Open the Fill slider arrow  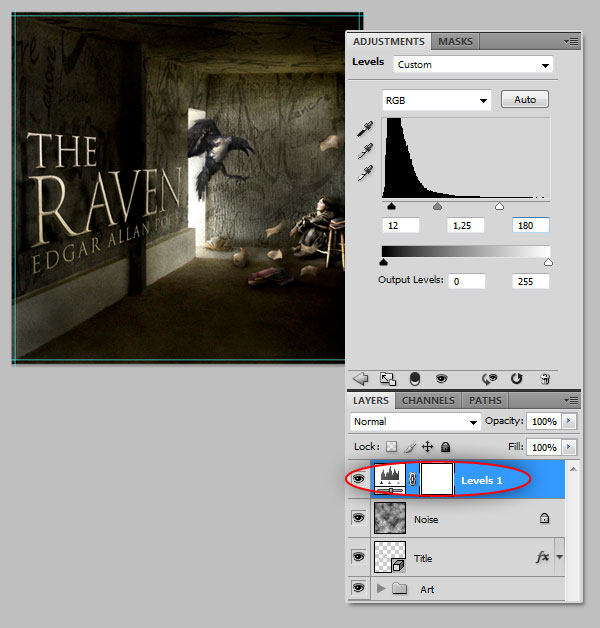pyautogui.click(x=569, y=447)
